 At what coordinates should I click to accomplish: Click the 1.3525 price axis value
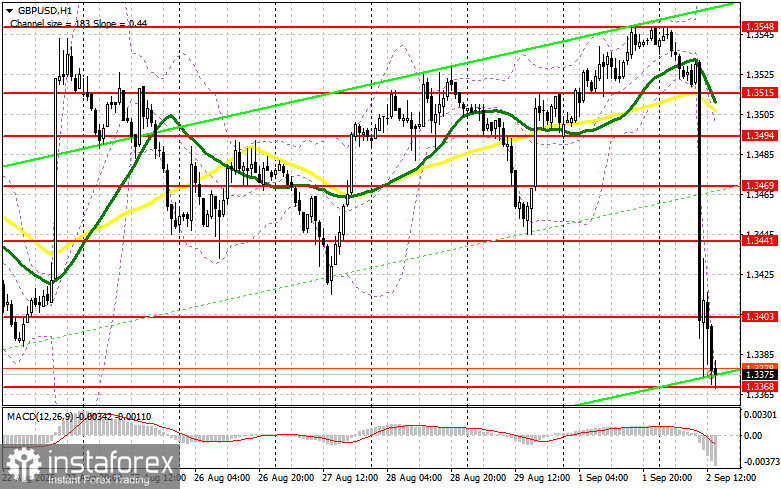tap(760, 75)
